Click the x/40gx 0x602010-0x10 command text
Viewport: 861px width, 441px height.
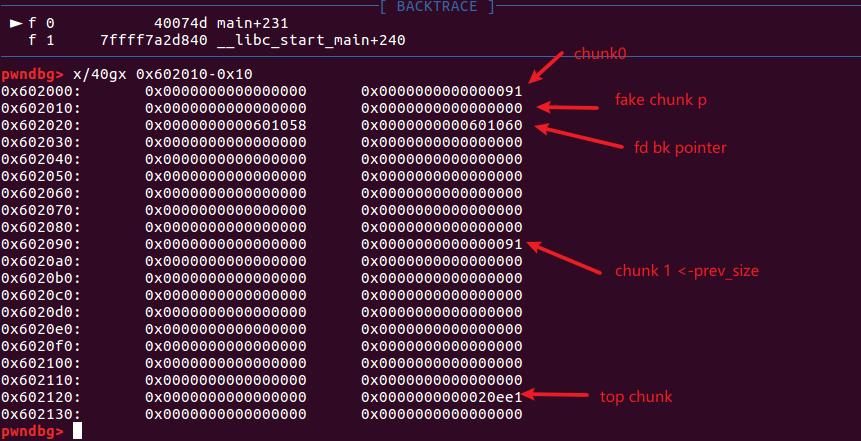pos(163,74)
